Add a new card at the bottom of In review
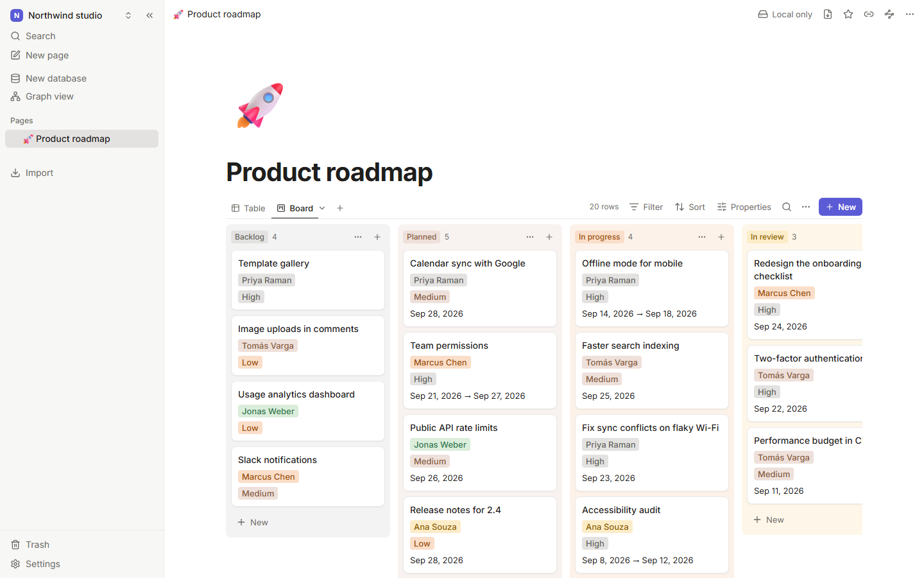924x578 pixels. (805, 520)
